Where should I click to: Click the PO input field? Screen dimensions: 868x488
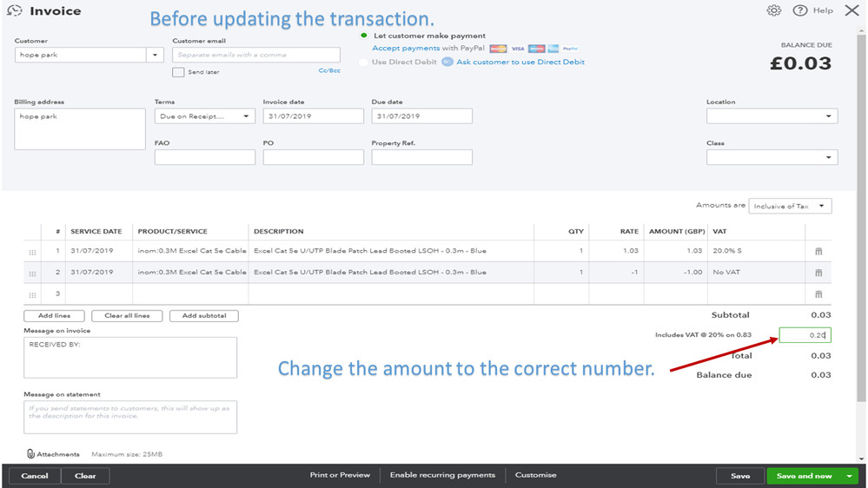click(x=314, y=157)
